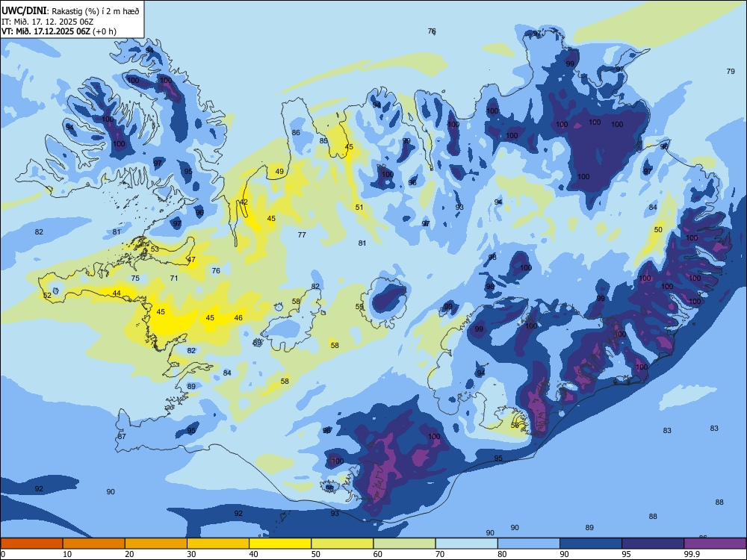Click the 85 humidity value on the map
This screenshot has height=560, width=747.
pyautogui.click(x=323, y=141)
